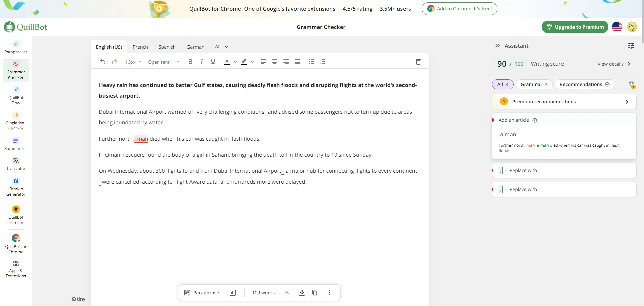Click the premium diamond icon in Assistant

[632, 85]
